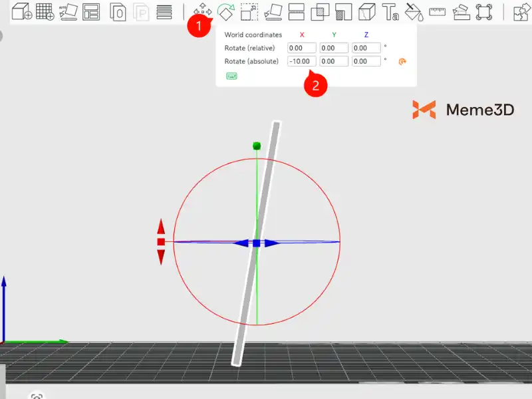This screenshot has width=532, height=399.
Task: Click the Rotate relative Y field
Action: (x=334, y=48)
